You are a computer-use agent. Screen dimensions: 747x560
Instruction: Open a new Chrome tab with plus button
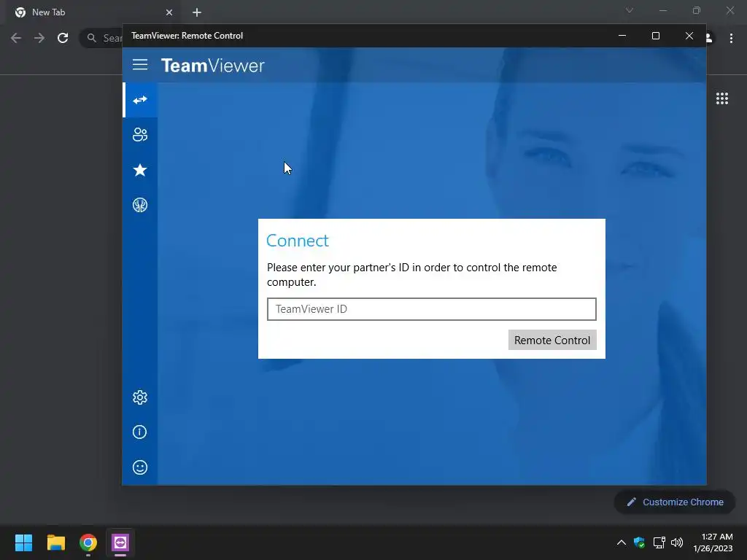coord(197,12)
